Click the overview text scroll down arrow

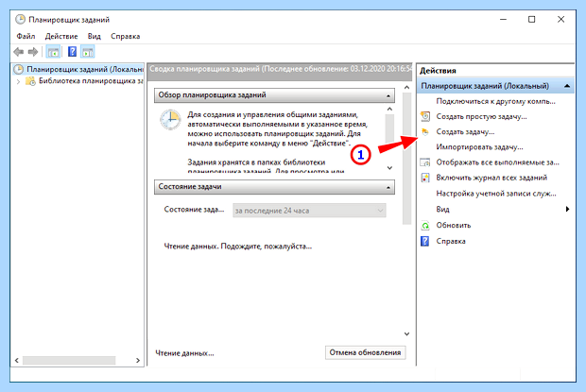tap(389, 168)
